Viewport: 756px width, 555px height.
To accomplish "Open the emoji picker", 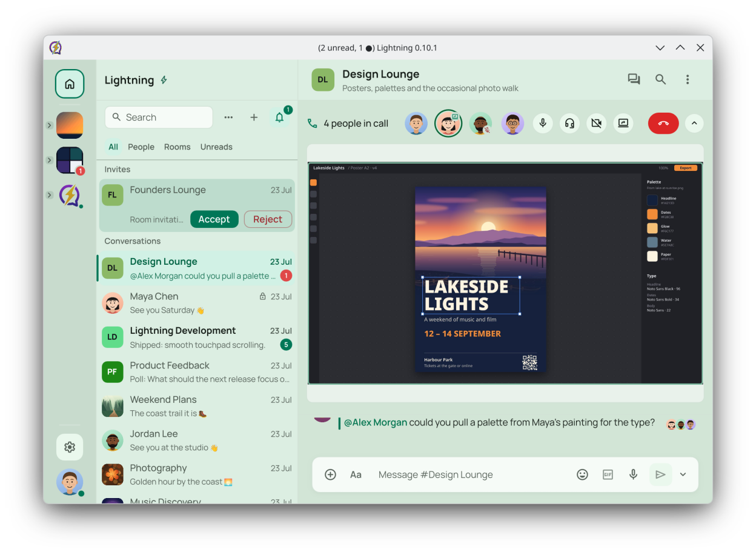I will pyautogui.click(x=582, y=474).
